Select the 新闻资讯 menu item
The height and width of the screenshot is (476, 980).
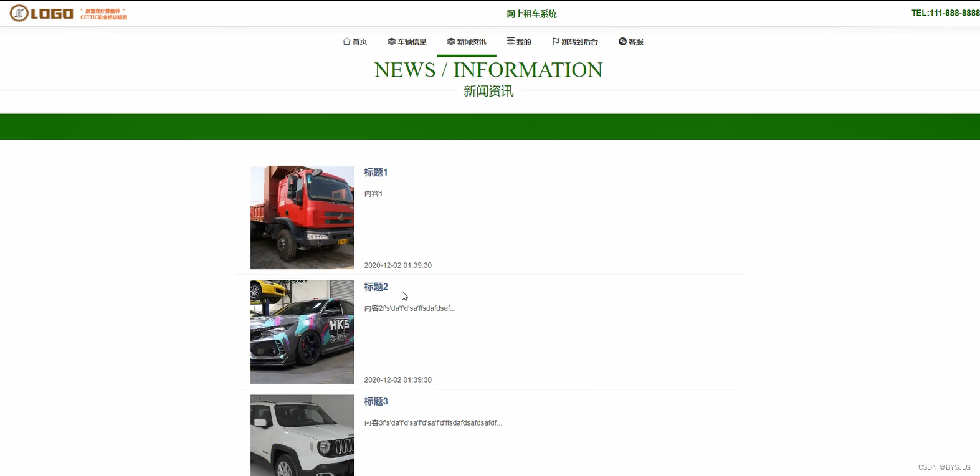467,42
